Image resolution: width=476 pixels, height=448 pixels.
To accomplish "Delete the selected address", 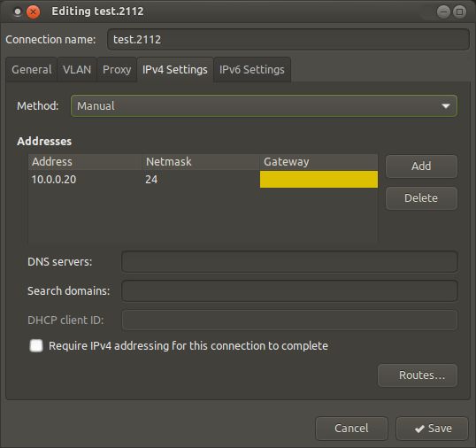I will 421,198.
